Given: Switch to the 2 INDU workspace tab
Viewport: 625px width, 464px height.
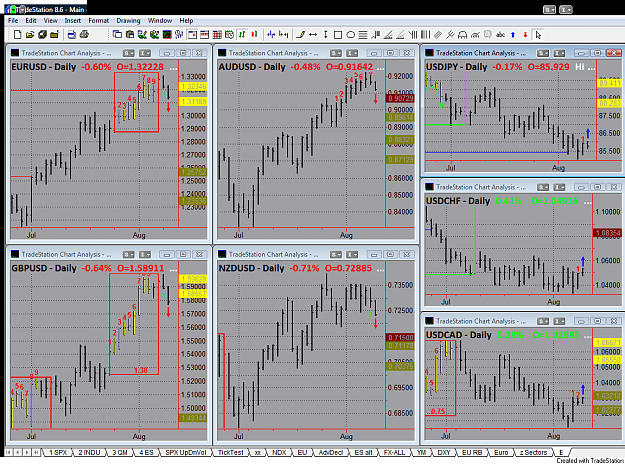Looking at the screenshot, I should coord(89,452).
